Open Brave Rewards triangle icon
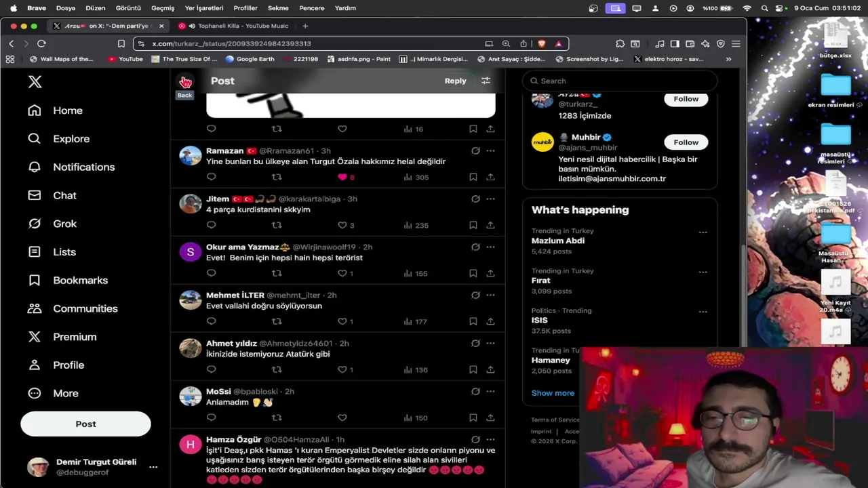868x488 pixels. [558, 43]
